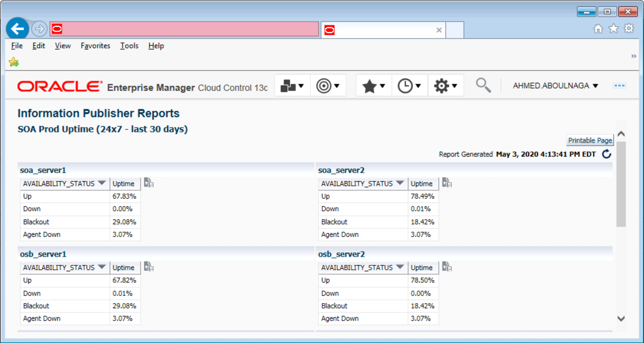Open the Tools menu
The height and width of the screenshot is (343, 644).
129,46
